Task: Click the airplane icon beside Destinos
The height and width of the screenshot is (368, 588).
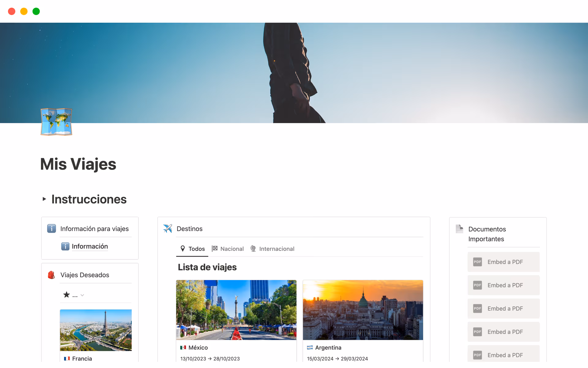Action: click(x=168, y=228)
